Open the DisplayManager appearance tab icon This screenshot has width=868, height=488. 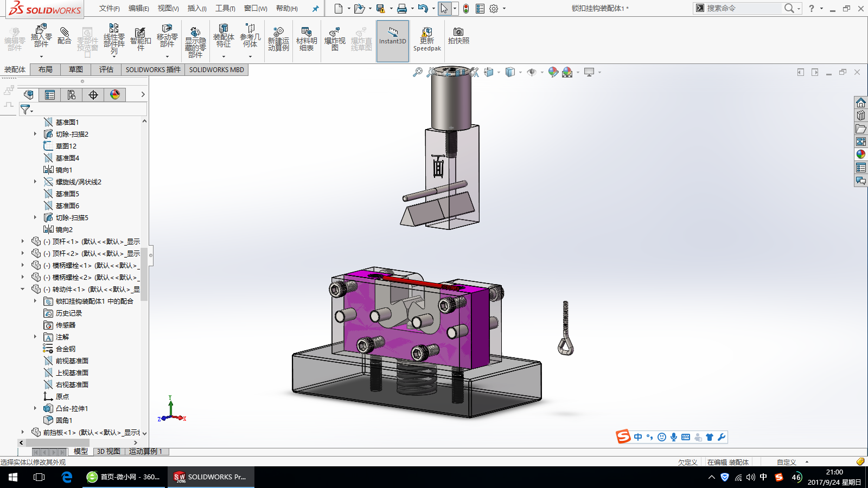pyautogui.click(x=115, y=95)
